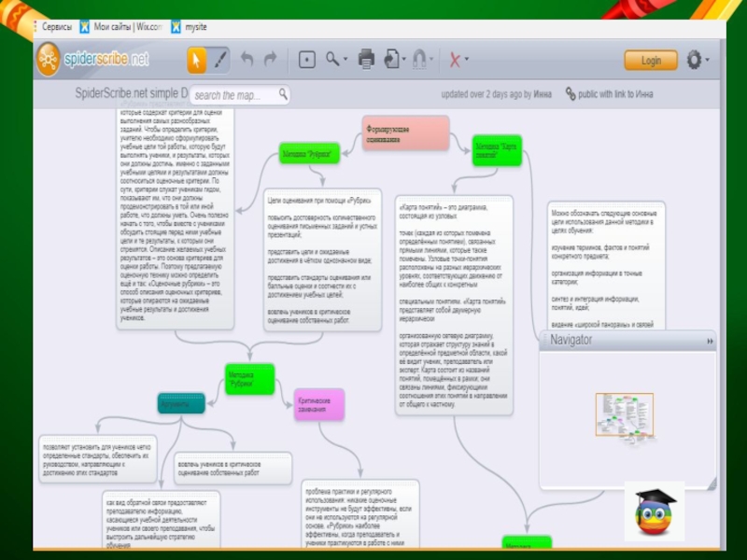Click the magnet snap icon
This screenshot has width=747, height=560.
click(419, 60)
